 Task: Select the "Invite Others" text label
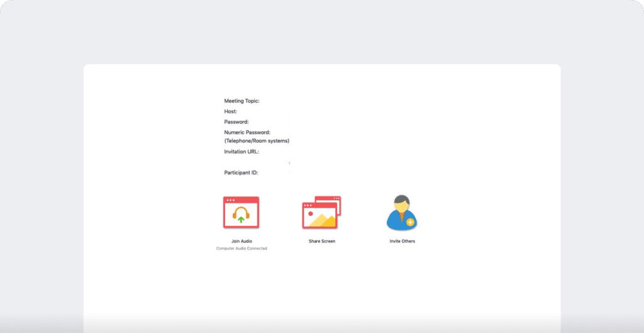402,241
